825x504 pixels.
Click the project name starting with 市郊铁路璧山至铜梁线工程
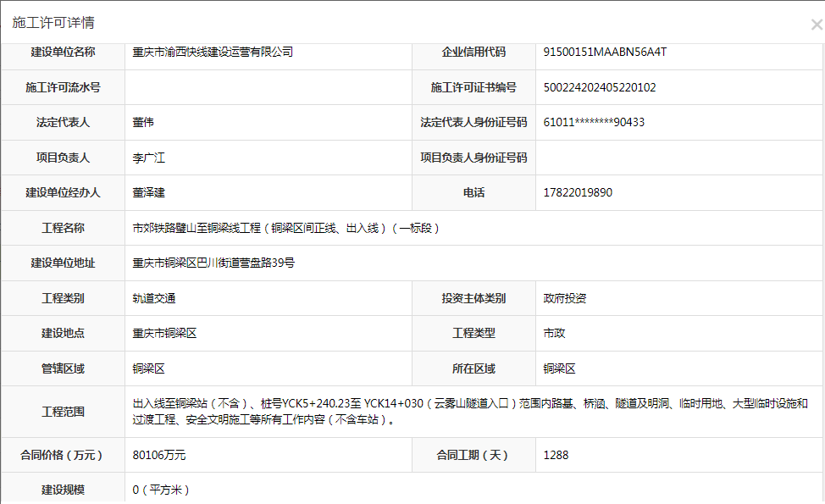(x=285, y=228)
